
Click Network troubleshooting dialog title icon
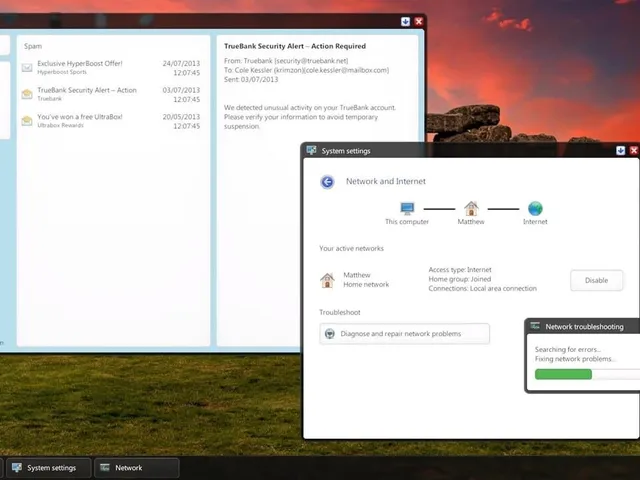tap(535, 326)
